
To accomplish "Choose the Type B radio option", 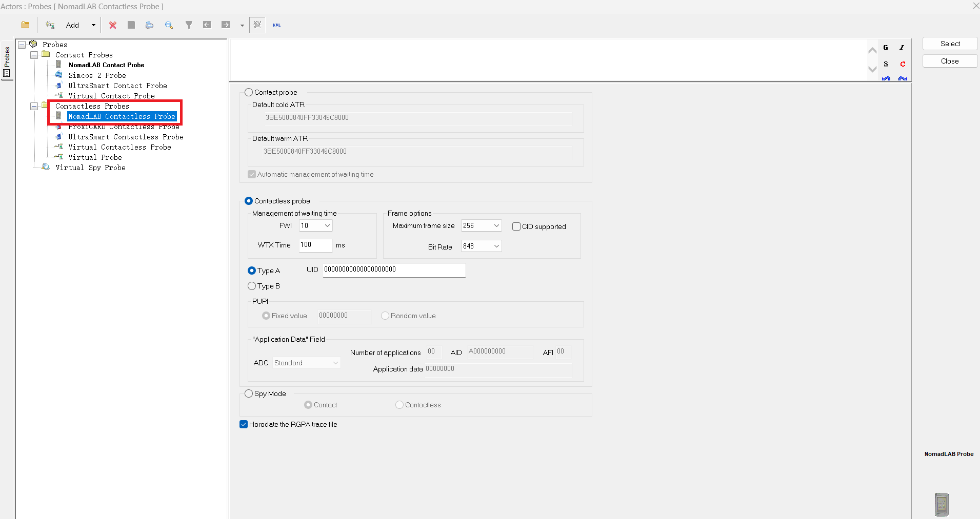I will coord(252,286).
